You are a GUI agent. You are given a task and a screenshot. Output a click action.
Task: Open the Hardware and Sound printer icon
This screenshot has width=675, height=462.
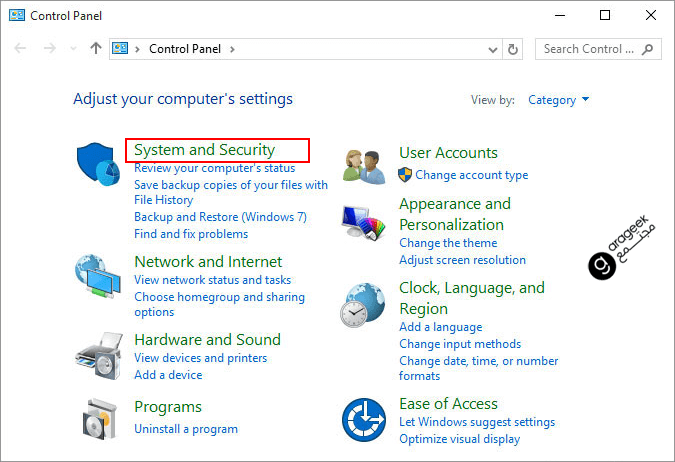(x=99, y=356)
